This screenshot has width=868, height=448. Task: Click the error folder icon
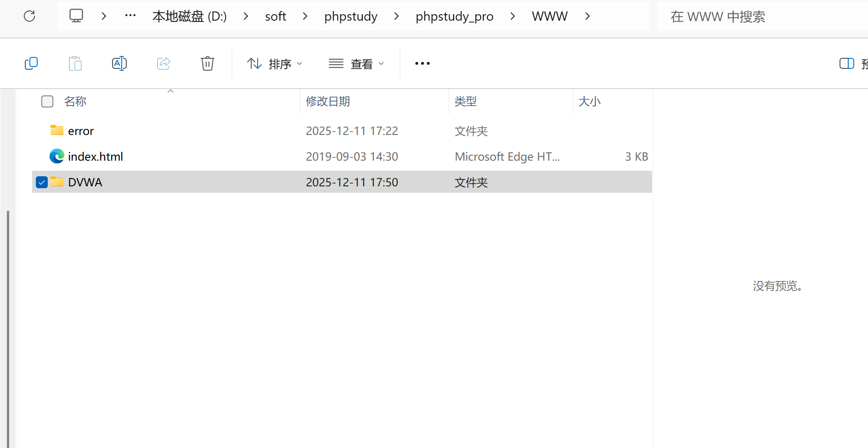click(57, 130)
